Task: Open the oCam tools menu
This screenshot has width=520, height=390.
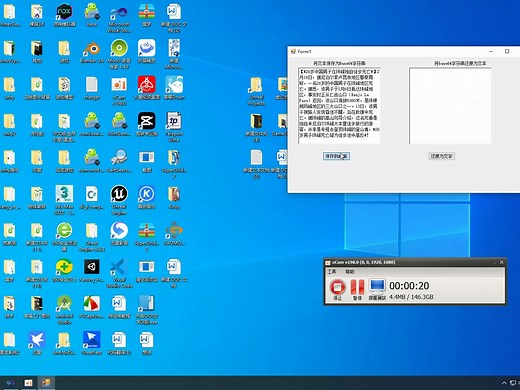Action: coord(332,271)
